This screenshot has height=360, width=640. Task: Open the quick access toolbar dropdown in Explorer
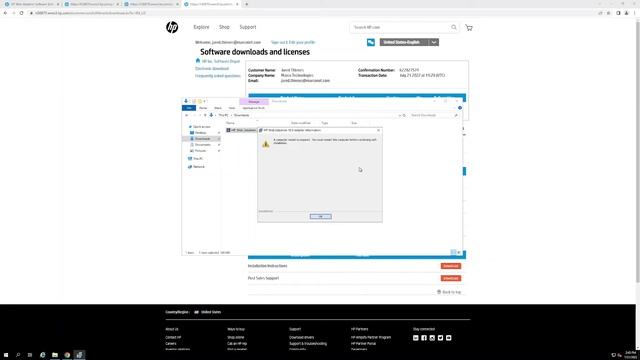pyautogui.click(x=204, y=101)
